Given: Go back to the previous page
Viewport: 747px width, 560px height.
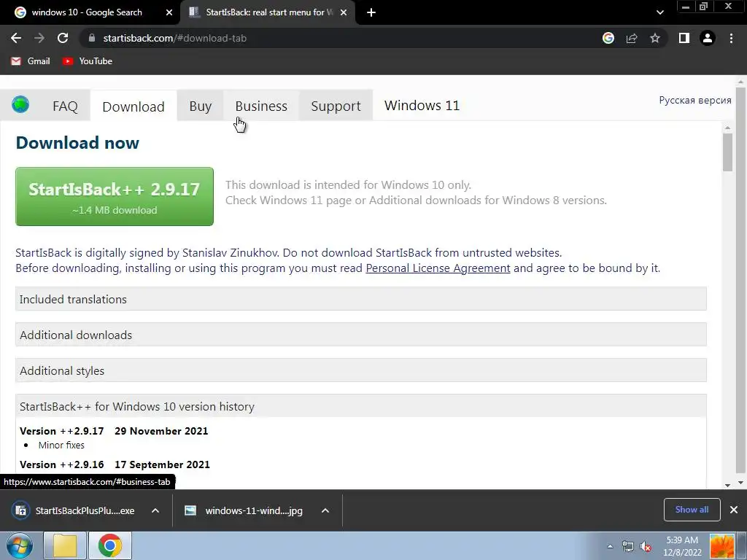Looking at the screenshot, I should click(16, 38).
